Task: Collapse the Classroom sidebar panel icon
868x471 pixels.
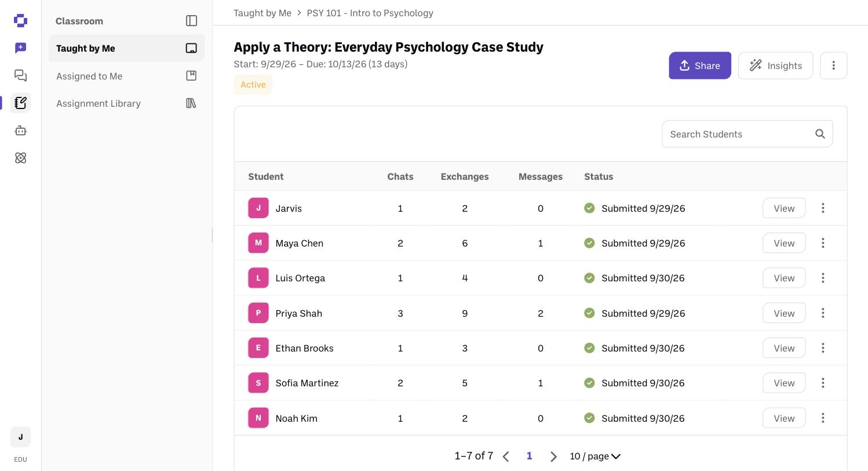Action: (191, 21)
